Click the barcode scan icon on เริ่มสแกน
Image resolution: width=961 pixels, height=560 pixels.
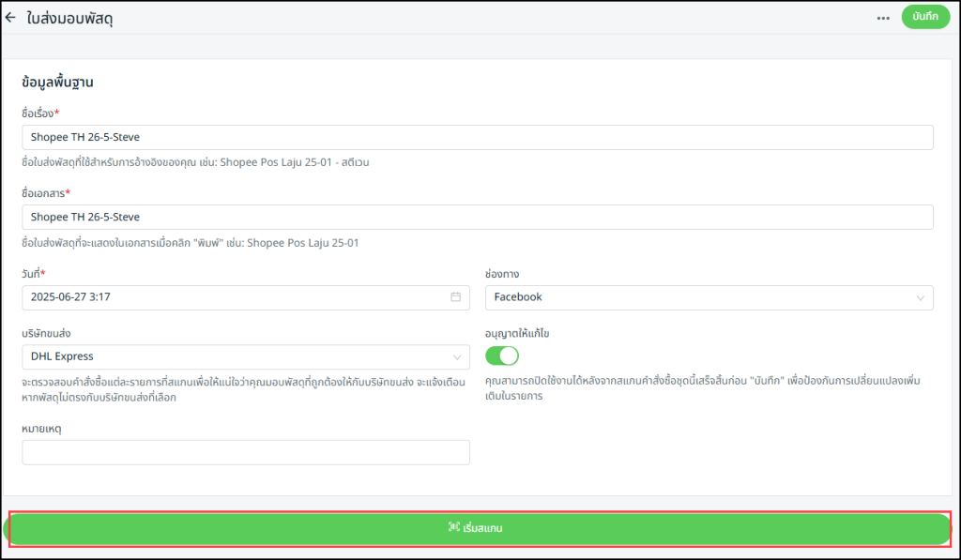pyautogui.click(x=453, y=528)
